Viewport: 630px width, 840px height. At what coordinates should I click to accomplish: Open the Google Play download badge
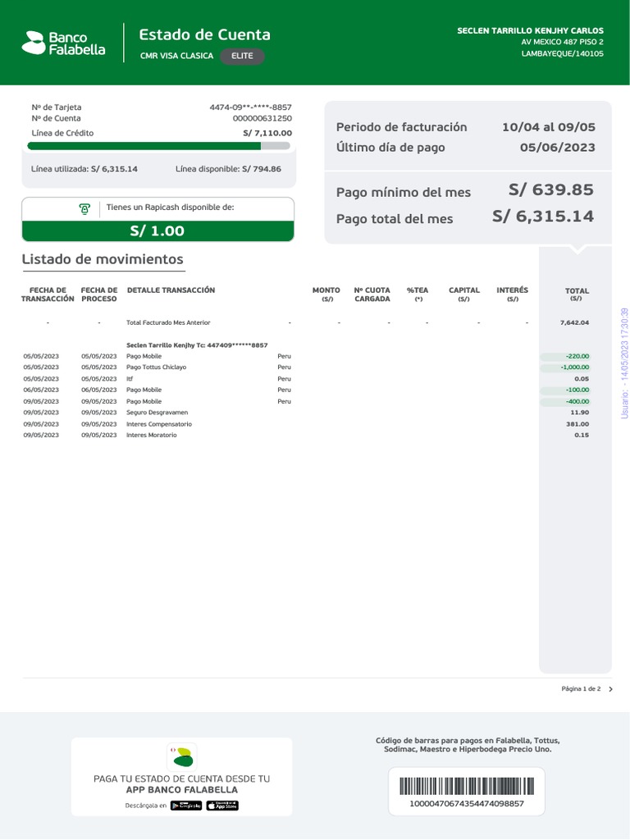pyautogui.click(x=186, y=806)
